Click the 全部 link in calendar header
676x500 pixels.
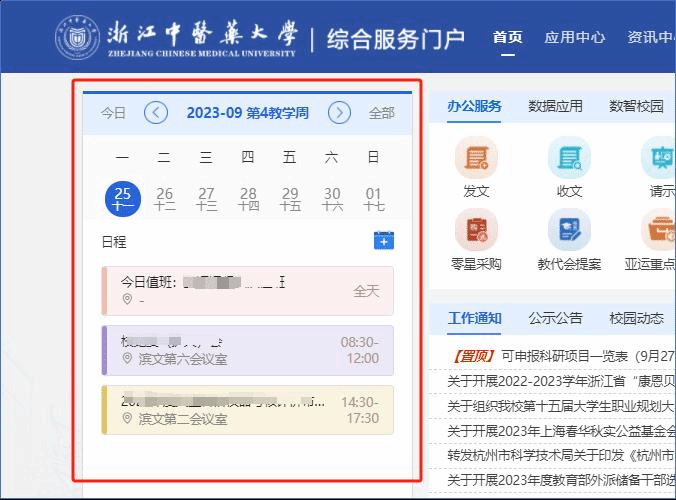click(x=382, y=113)
